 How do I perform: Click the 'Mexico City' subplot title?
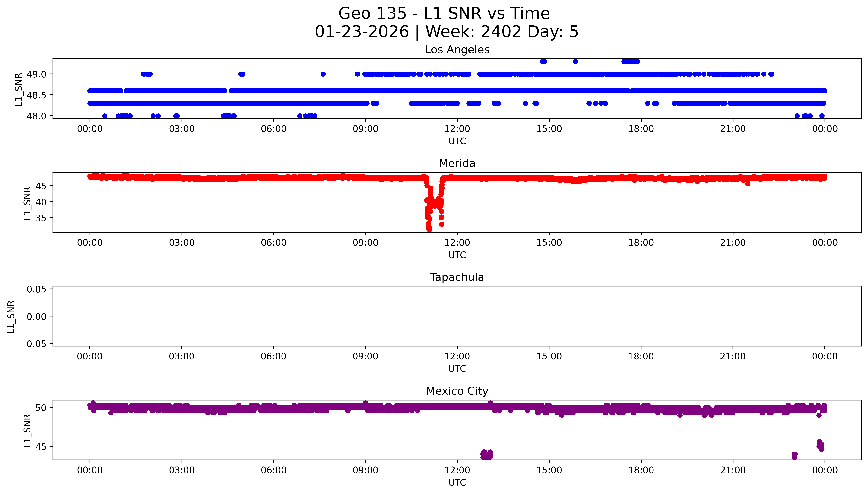click(457, 391)
